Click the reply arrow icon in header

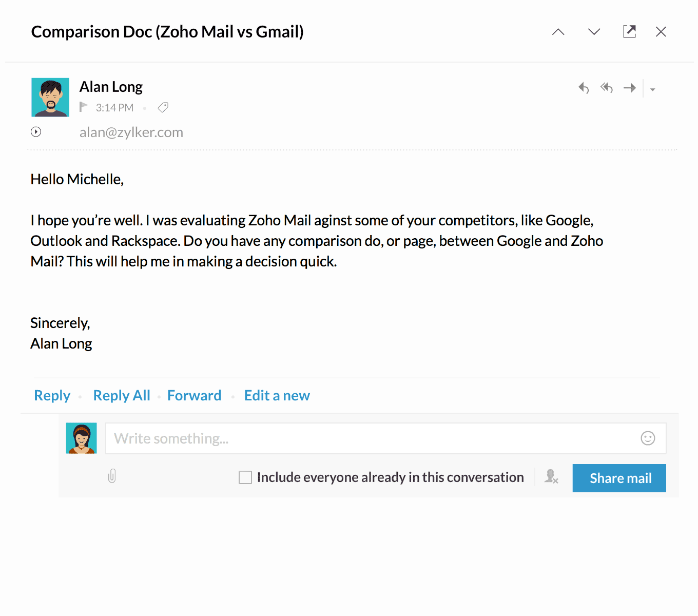click(584, 88)
